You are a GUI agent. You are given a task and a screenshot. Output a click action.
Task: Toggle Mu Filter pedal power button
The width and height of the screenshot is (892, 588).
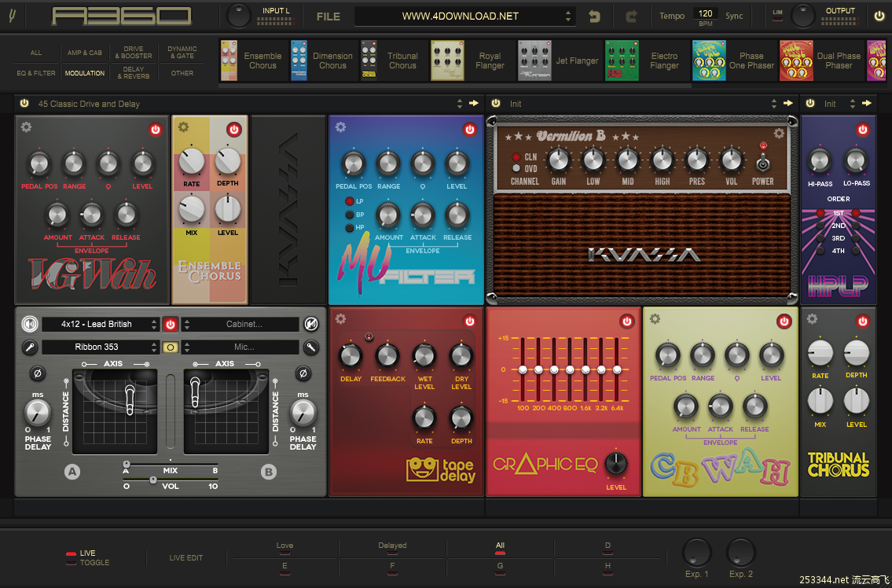(469, 129)
